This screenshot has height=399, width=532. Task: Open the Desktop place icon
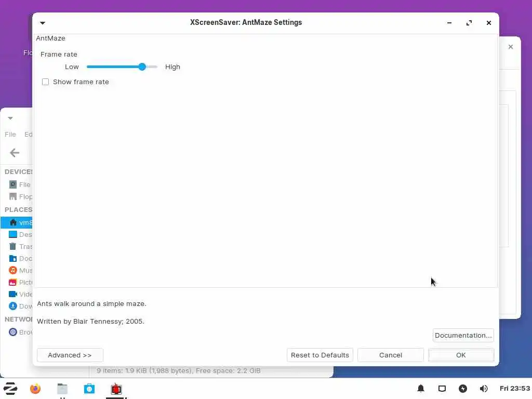pyautogui.click(x=13, y=234)
